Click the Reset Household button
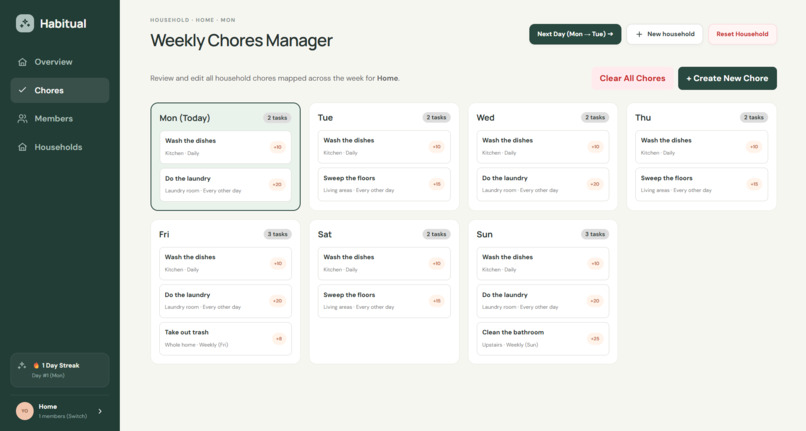Screen dimensions: 806x431 point(742,34)
